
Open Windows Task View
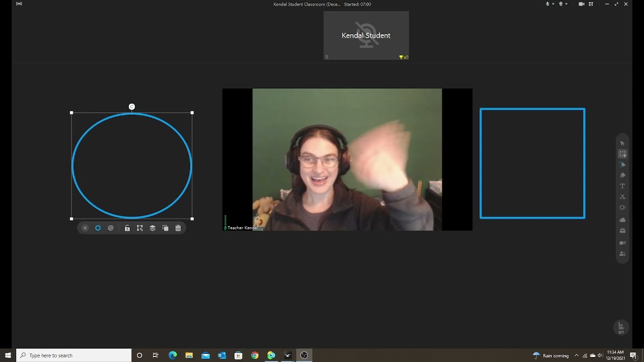pos(155,355)
